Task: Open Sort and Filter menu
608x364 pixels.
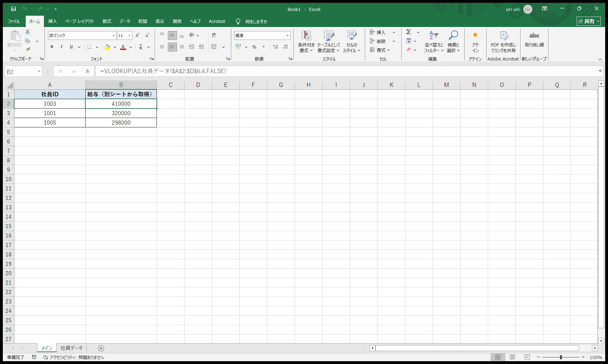Action: tap(434, 41)
